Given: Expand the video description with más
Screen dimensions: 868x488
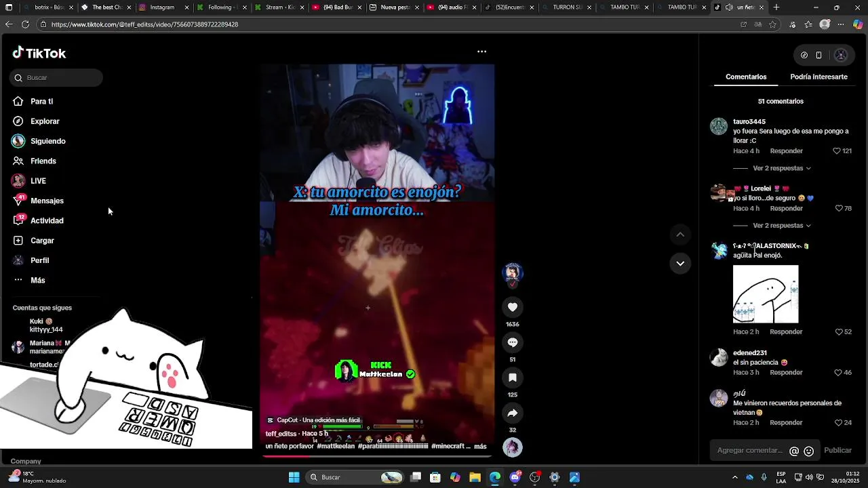Looking at the screenshot, I should click(480, 447).
